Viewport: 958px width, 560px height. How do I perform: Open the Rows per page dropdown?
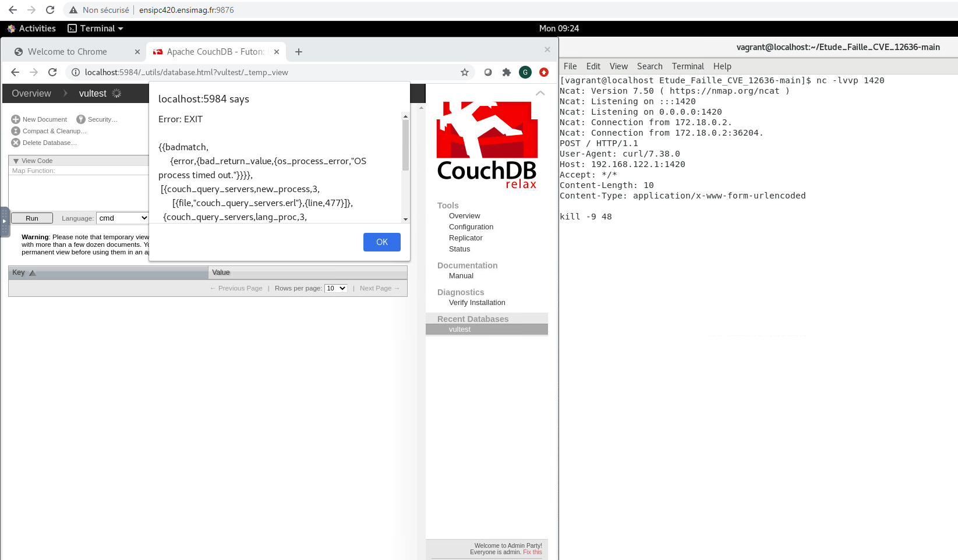336,288
